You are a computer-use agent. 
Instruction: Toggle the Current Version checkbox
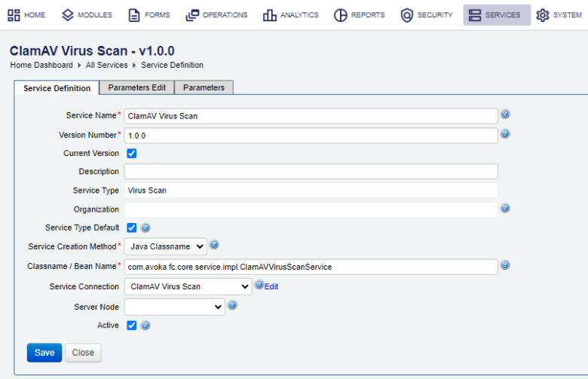click(132, 153)
